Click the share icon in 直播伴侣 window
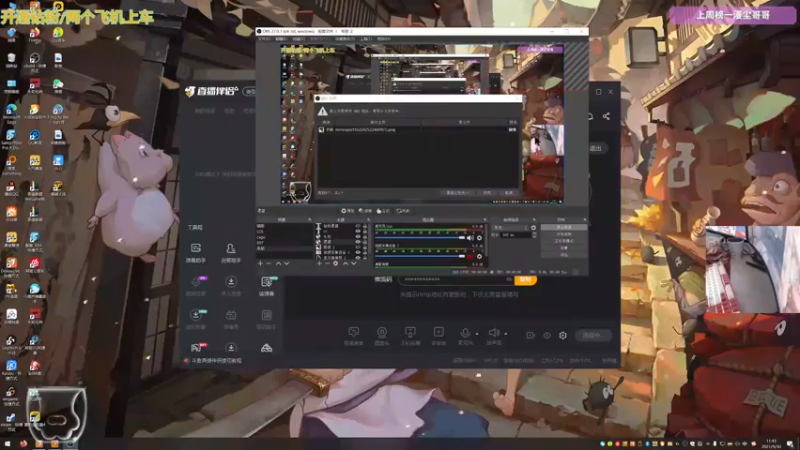This screenshot has width=800, height=450. 606,116
